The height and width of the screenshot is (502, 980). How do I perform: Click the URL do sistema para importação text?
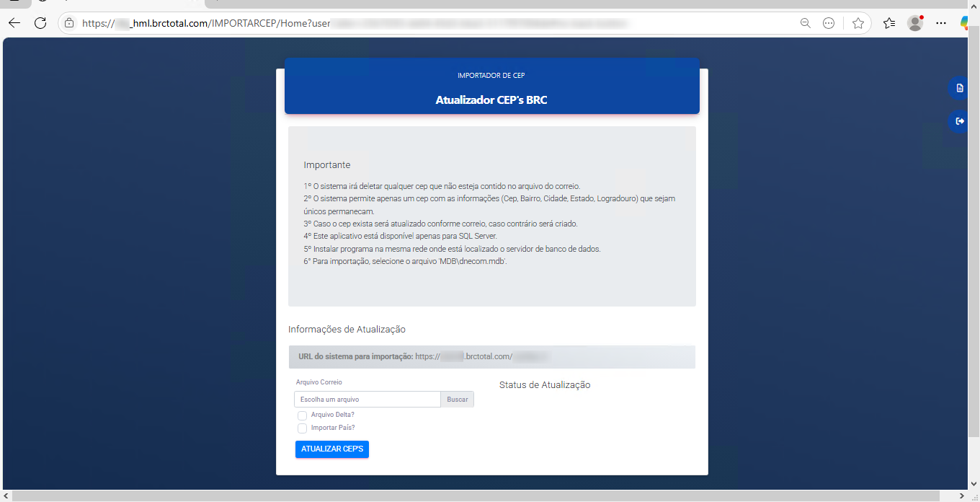355,356
